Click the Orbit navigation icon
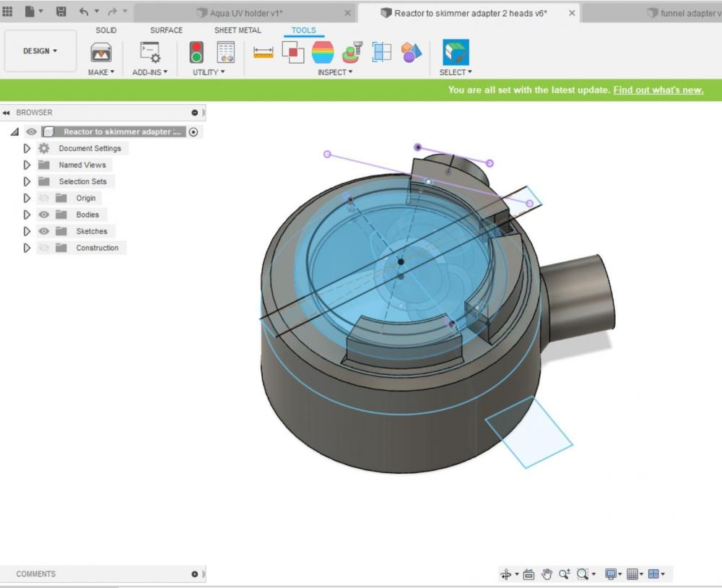Screen dimensions: 722x588 (505, 574)
